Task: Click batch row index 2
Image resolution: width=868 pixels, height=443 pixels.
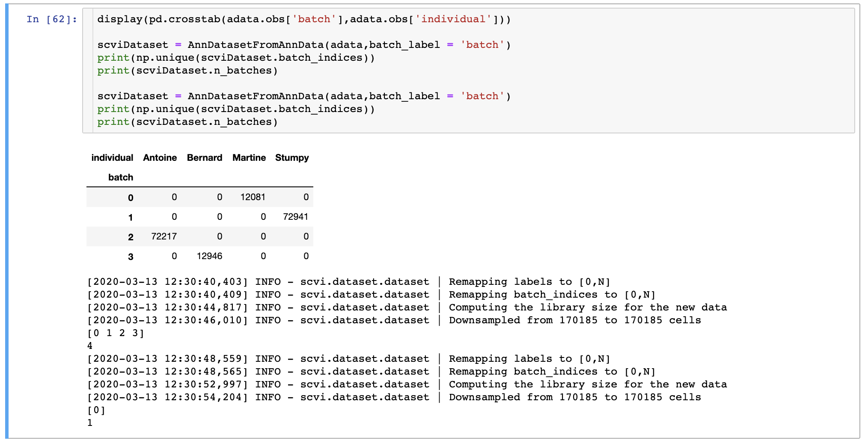Action: tap(131, 237)
